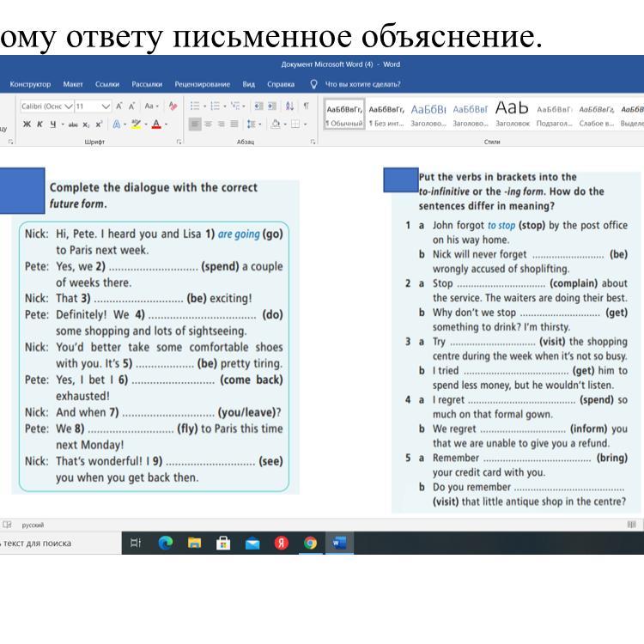Viewport: 644px width, 644px height.
Task: Open Task View on the taskbar
Action: coord(136,543)
